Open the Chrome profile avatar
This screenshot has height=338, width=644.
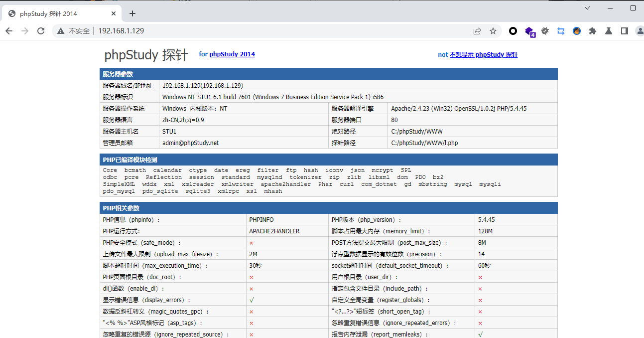pos(640,31)
